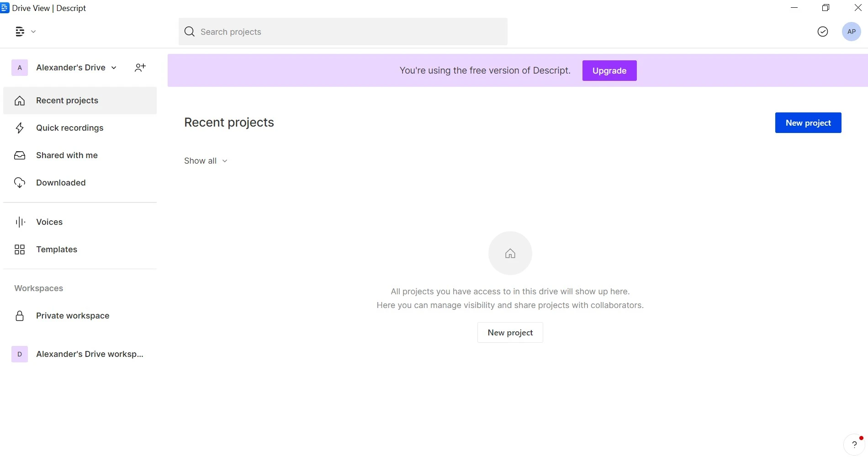Select Recent projects in the sidebar
868x462 pixels.
(80, 101)
